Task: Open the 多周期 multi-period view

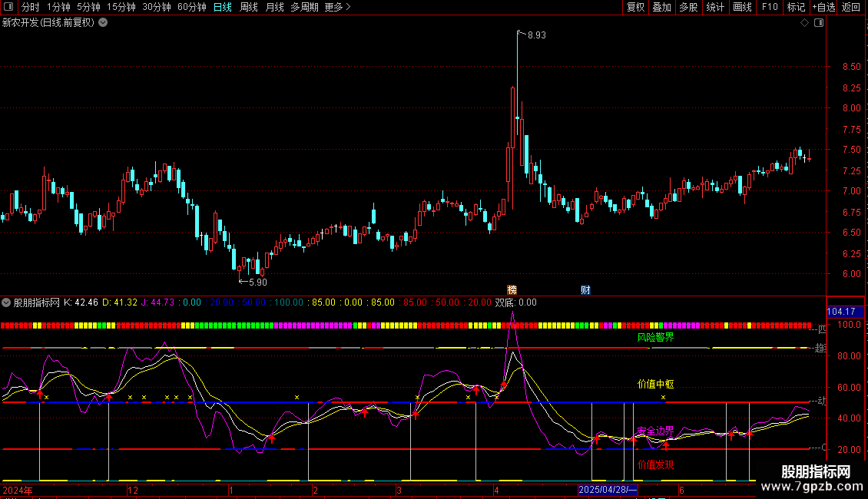Action: pyautogui.click(x=304, y=7)
